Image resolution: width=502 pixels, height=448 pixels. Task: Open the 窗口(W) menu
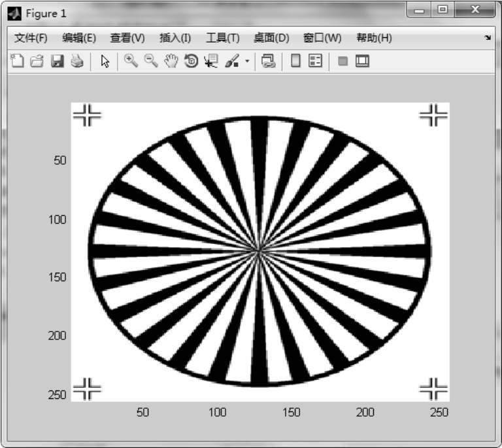322,38
